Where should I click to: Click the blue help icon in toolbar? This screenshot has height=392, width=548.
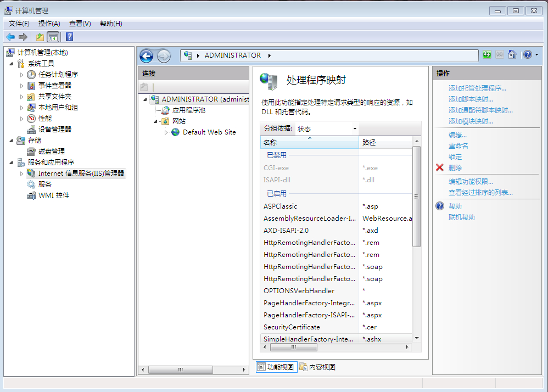[x=70, y=37]
